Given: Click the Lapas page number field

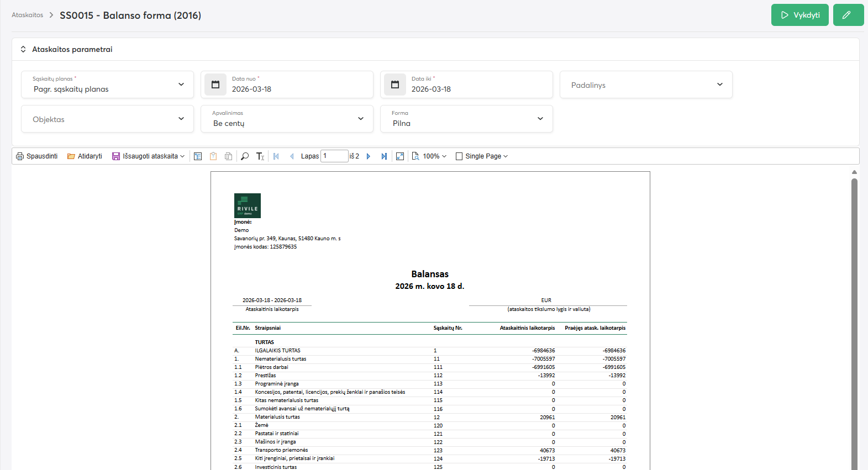Looking at the screenshot, I should pos(334,156).
